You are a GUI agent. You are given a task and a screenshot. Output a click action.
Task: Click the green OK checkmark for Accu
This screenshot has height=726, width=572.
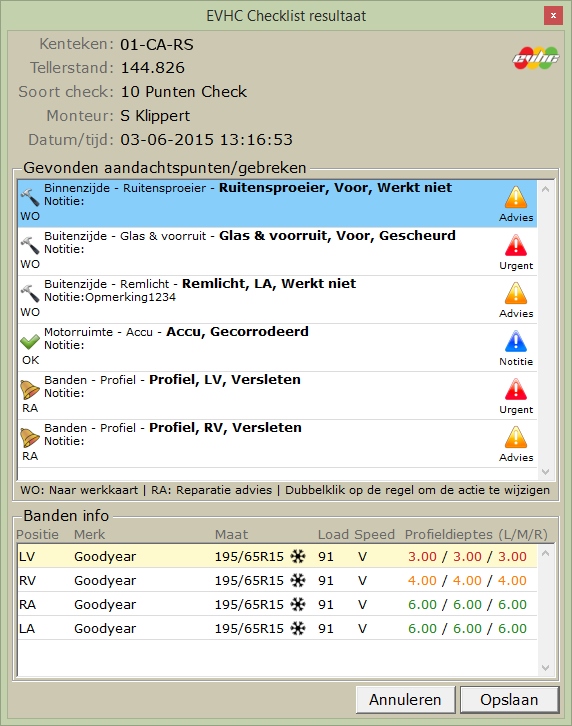(30, 342)
